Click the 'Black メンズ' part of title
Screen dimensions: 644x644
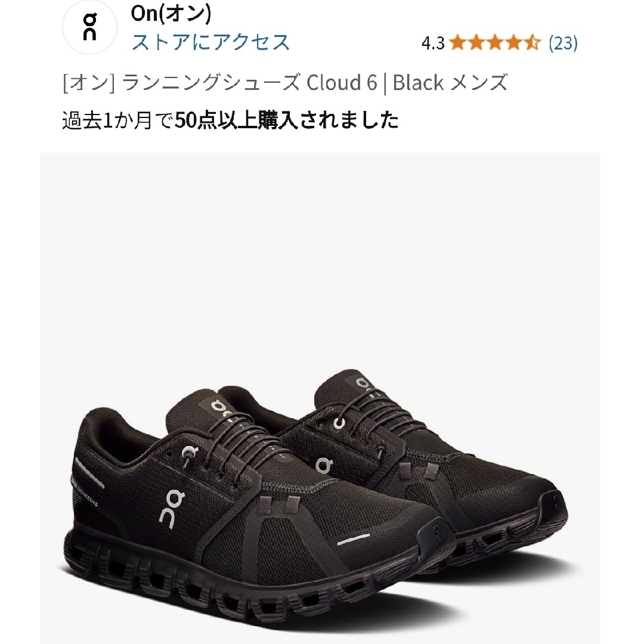[451, 82]
